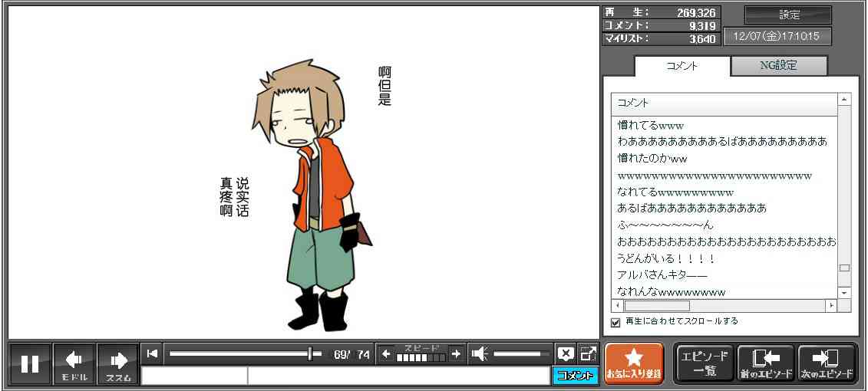This screenshot has height=391, width=868.
Task: Go to the next episode
Action: 827,363
